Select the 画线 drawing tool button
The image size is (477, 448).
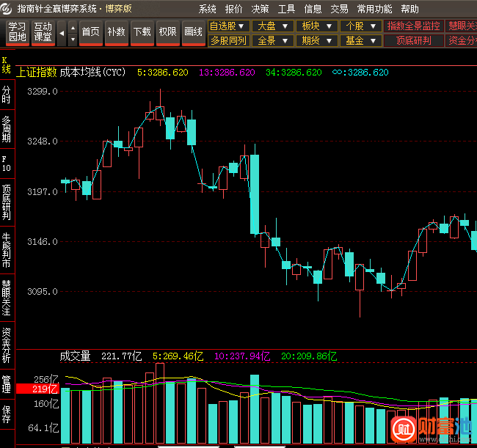tap(194, 32)
